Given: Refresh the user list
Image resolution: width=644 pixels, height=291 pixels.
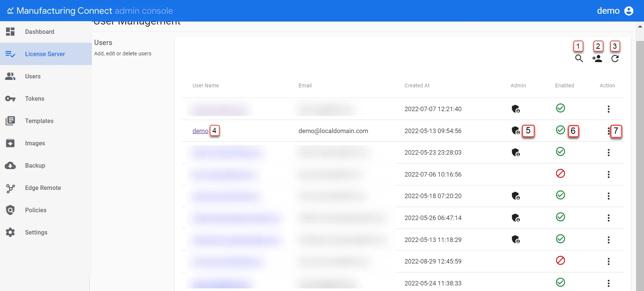Looking at the screenshot, I should 615,59.
